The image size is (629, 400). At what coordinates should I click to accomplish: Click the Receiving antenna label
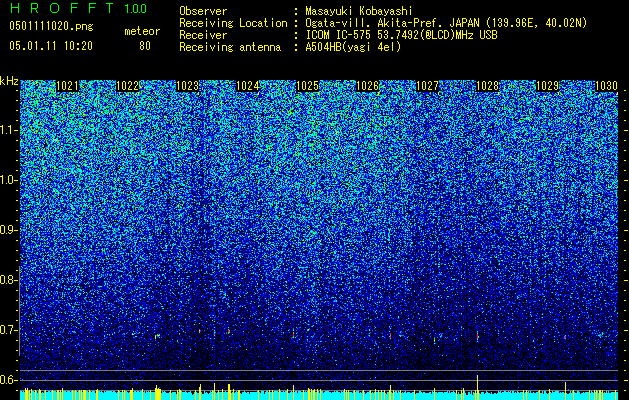(230, 47)
